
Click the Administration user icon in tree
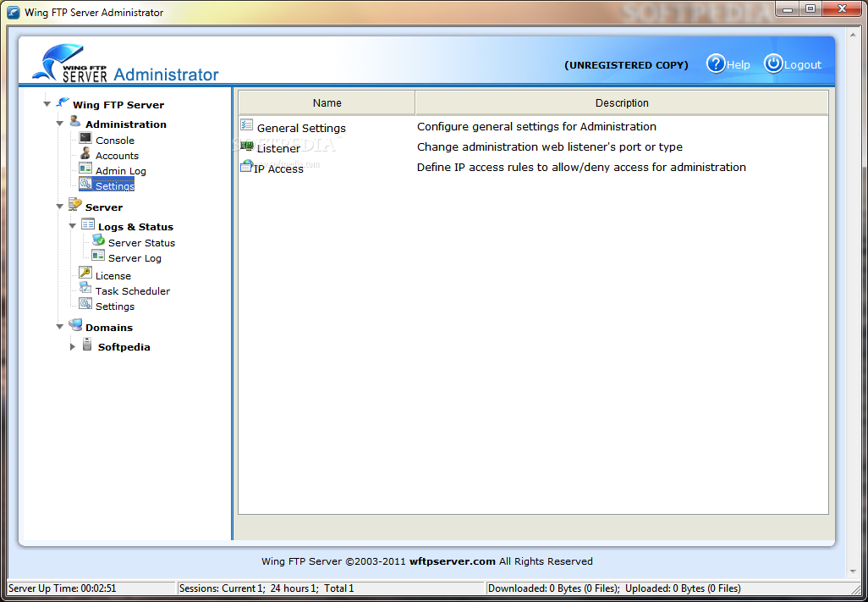pyautogui.click(x=75, y=122)
